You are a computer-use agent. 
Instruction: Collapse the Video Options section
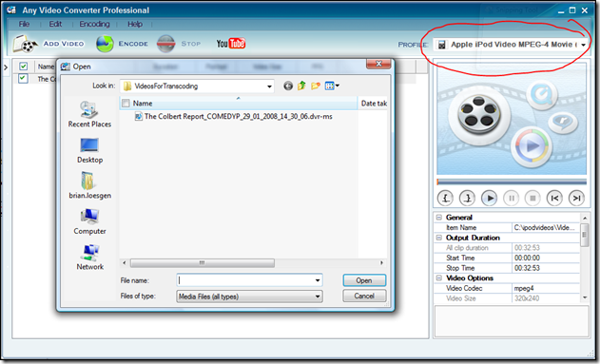click(439, 278)
